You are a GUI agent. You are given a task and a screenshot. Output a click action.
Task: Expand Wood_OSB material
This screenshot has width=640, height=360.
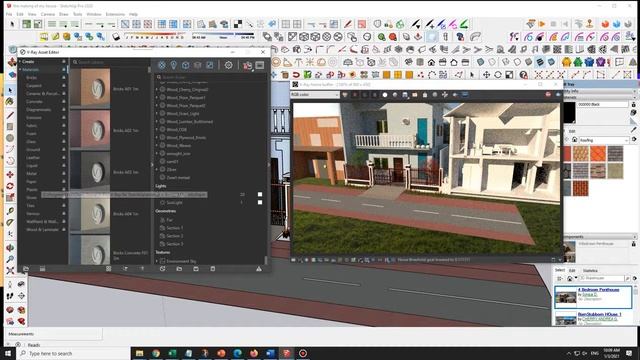157,129
